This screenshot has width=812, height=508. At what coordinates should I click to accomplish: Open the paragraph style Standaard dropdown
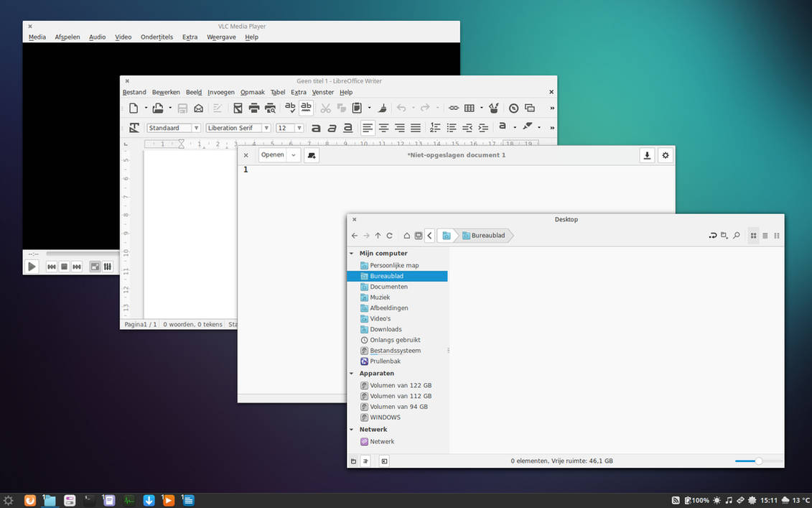[196, 128]
